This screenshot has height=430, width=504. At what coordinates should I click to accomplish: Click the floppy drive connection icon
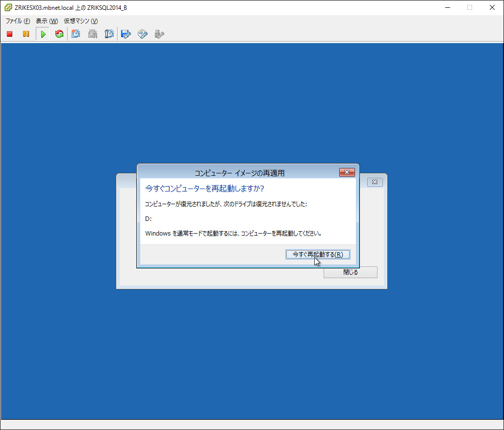click(x=126, y=34)
